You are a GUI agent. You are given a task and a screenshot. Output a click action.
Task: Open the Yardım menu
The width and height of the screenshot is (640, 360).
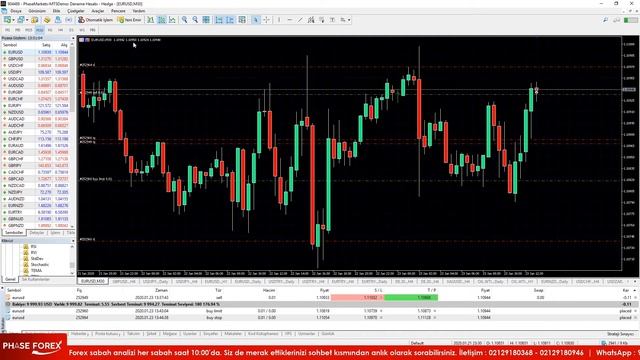(x=139, y=11)
